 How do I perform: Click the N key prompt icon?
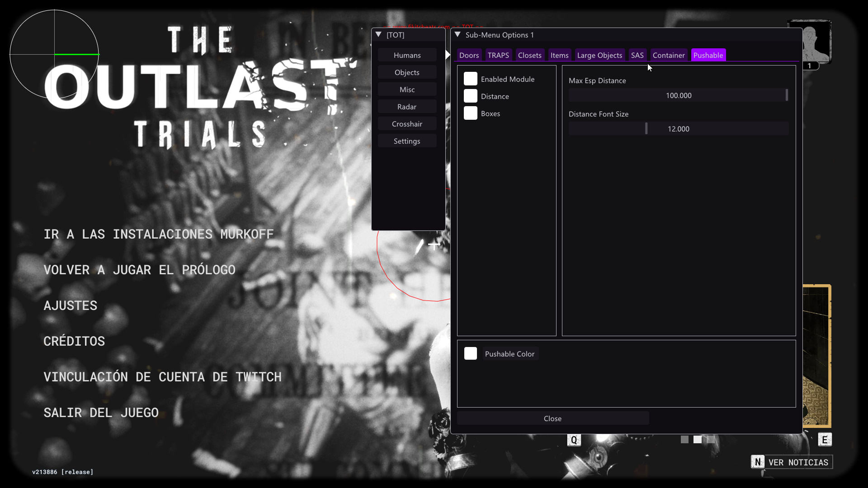coord(758,462)
